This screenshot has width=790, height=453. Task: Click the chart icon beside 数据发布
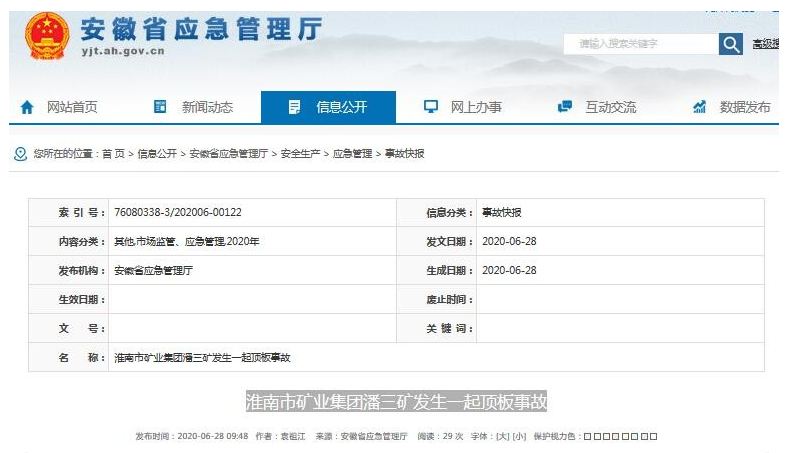point(699,106)
